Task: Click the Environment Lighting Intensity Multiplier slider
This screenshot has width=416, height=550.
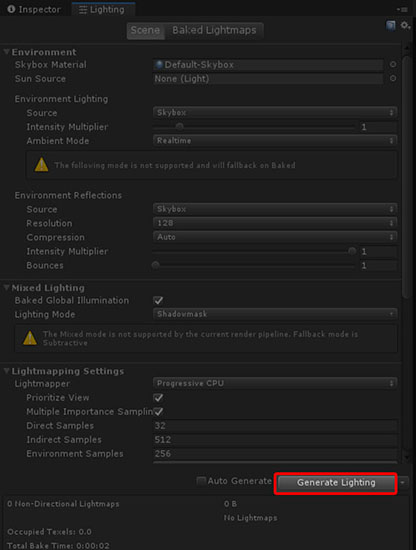Action: 254,127
